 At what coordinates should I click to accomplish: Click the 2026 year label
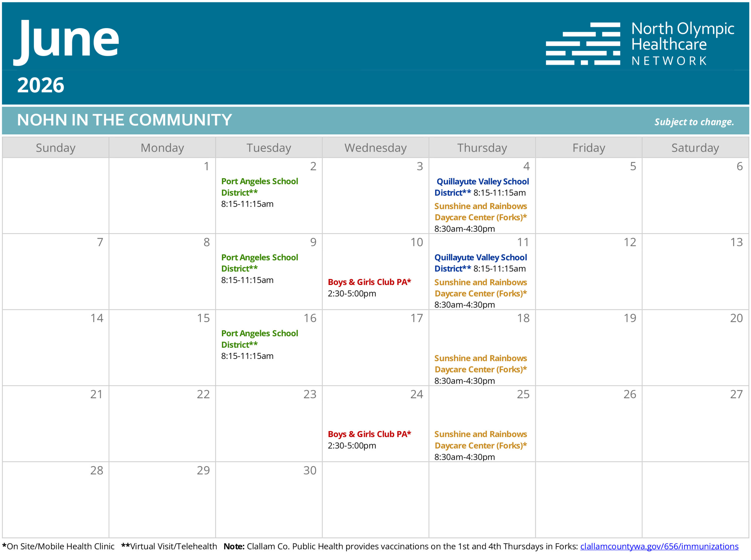pyautogui.click(x=40, y=85)
